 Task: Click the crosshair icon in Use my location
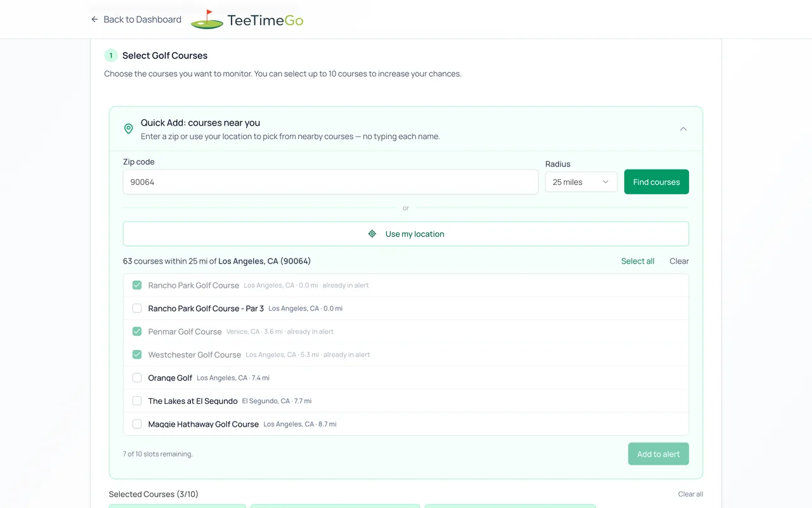click(372, 234)
